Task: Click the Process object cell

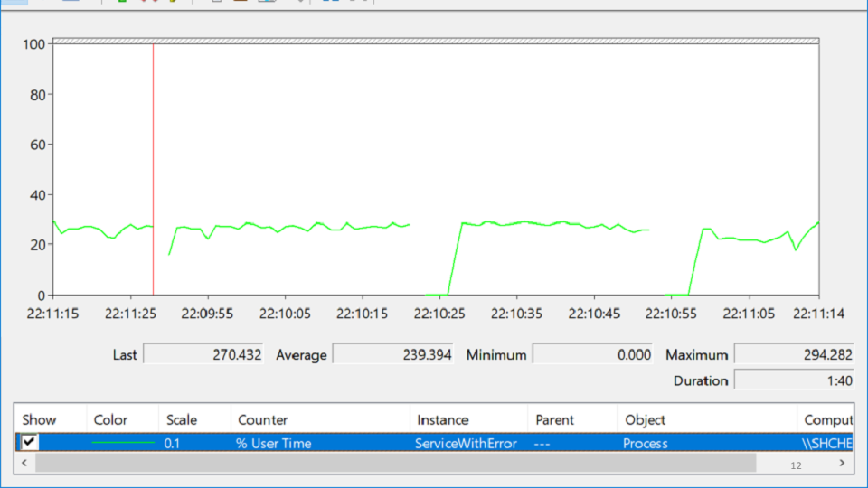Action: 646,443
